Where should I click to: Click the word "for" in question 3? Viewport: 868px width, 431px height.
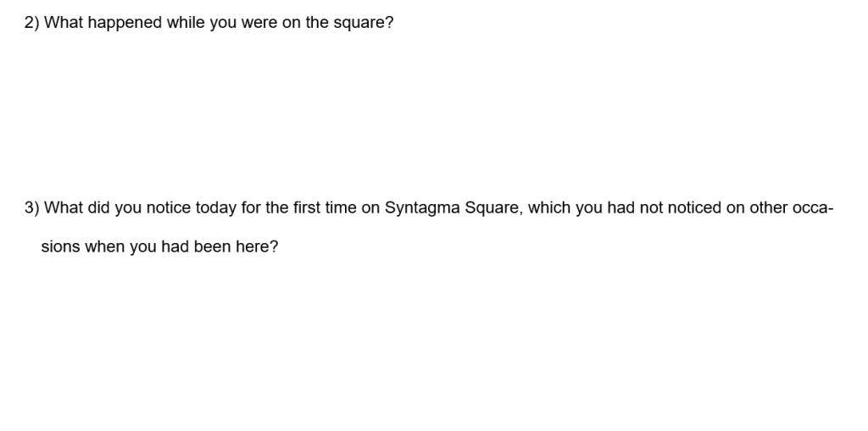[252, 207]
